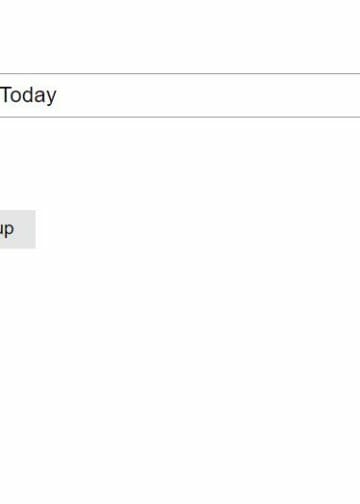Image resolution: width=360 pixels, height=504 pixels.
Task: Click the word Today in the field
Action: click(29, 96)
